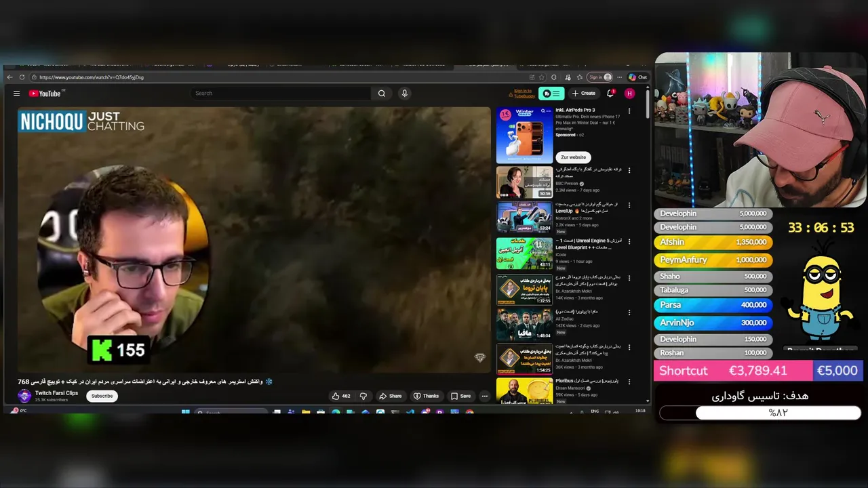This screenshot has height=488, width=868.
Task: Click taskbar clock showing 19:18
Action: 640,411
